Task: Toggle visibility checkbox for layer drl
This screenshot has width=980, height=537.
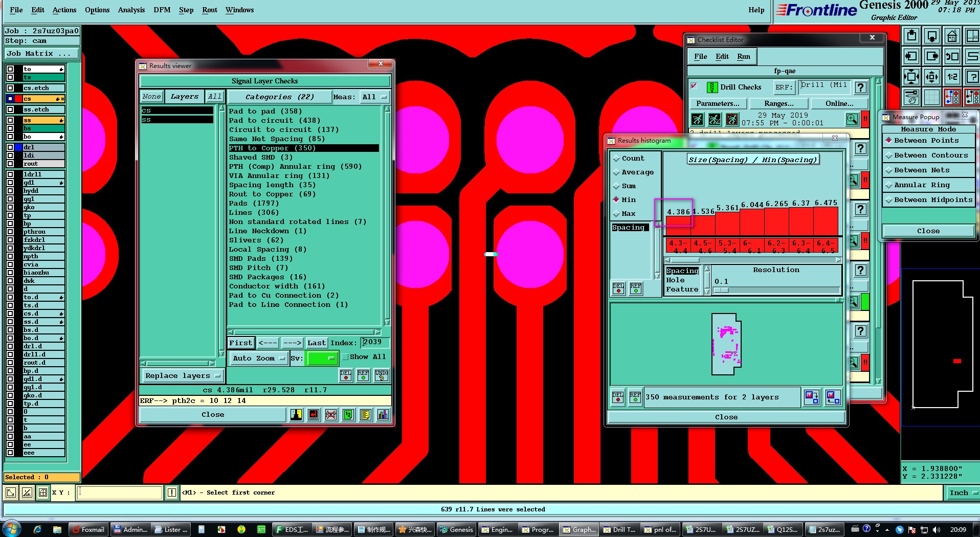Action: point(10,147)
